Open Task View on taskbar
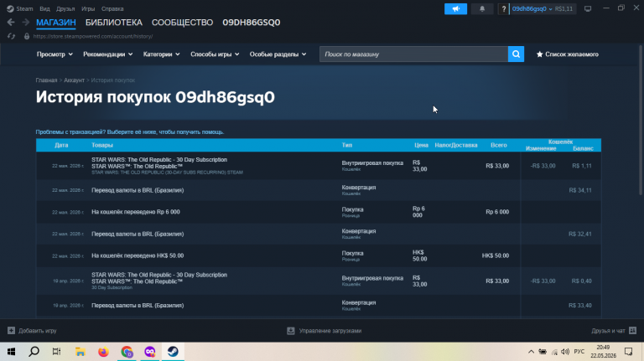The width and height of the screenshot is (644, 361). click(x=57, y=352)
